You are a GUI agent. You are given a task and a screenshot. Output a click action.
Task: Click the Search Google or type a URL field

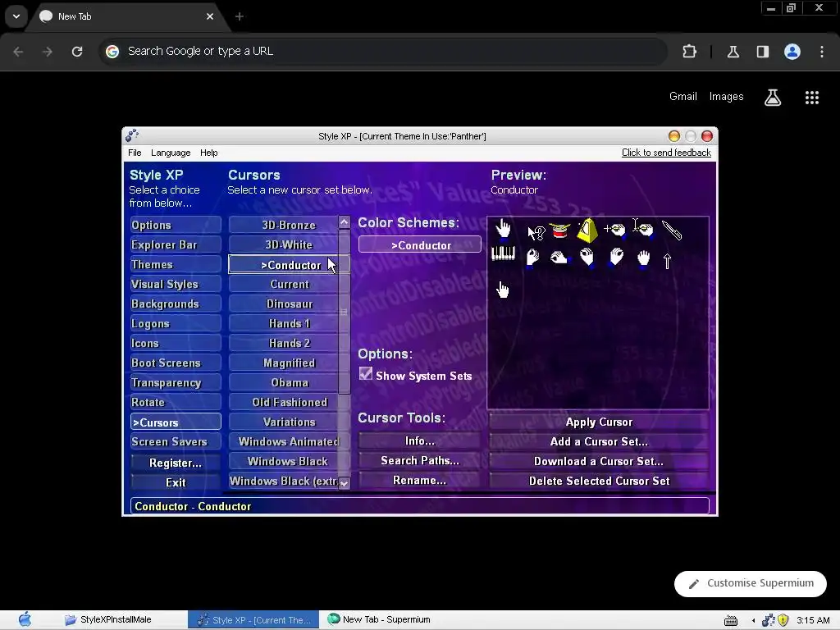383,52
